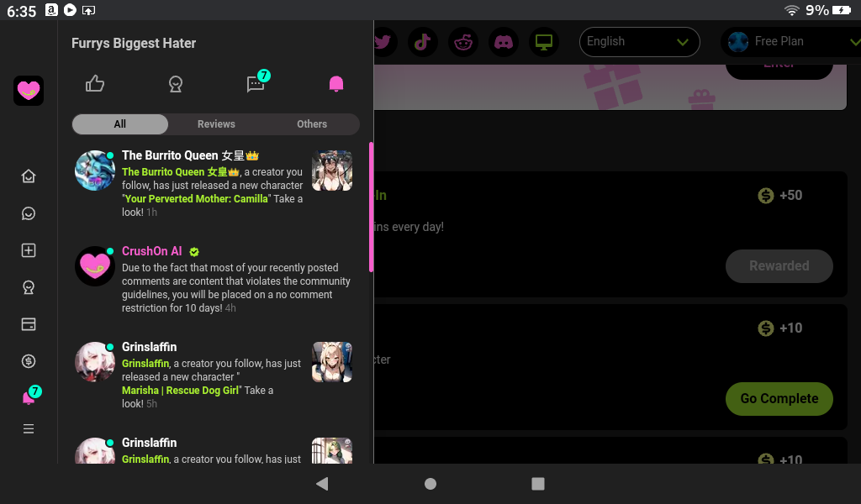Click the desktop monitor icon in header
The width and height of the screenshot is (861, 504).
[x=544, y=42]
